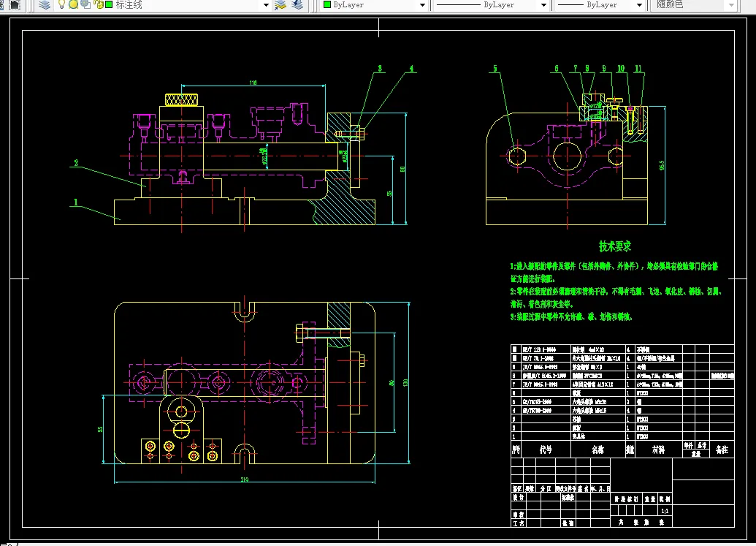756x546 pixels.
Task: Select the 名称 header in parts table
Action: [x=597, y=450]
